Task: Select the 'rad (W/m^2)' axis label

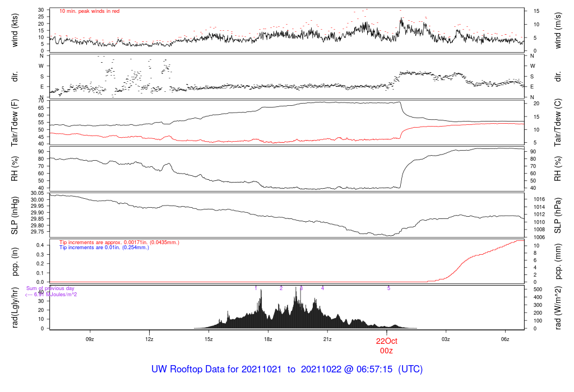Action: click(x=558, y=308)
